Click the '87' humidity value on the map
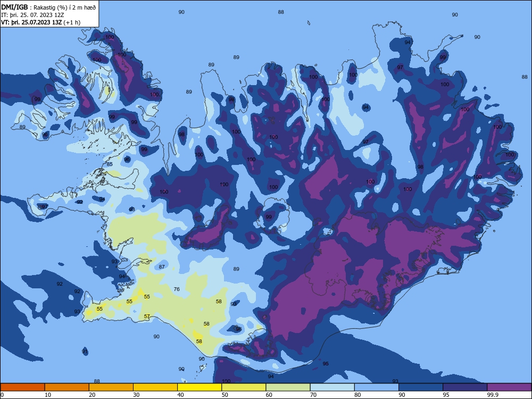 click(x=162, y=267)
